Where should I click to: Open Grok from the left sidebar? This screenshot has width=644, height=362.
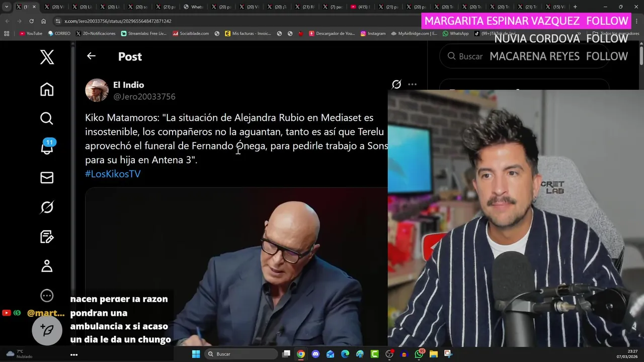point(47,207)
